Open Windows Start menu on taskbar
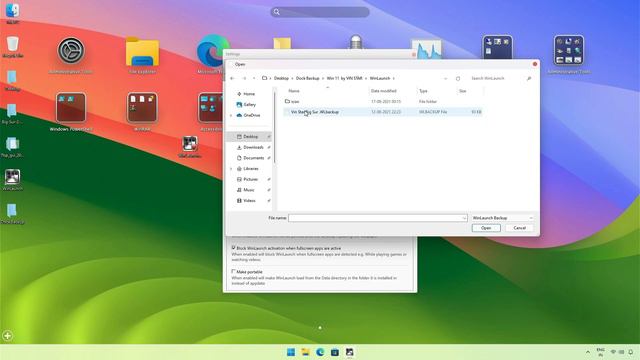Screen dimensions: 640x360 click(291, 352)
